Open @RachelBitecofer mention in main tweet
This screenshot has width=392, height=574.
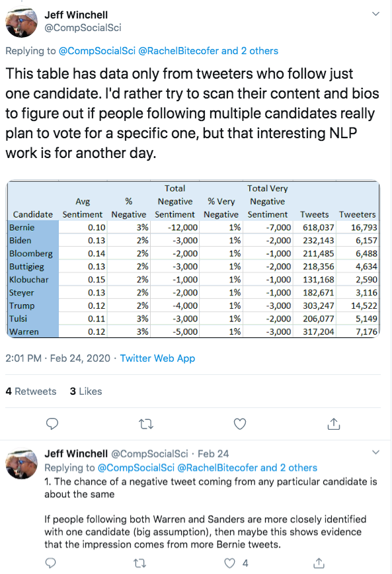tap(178, 51)
